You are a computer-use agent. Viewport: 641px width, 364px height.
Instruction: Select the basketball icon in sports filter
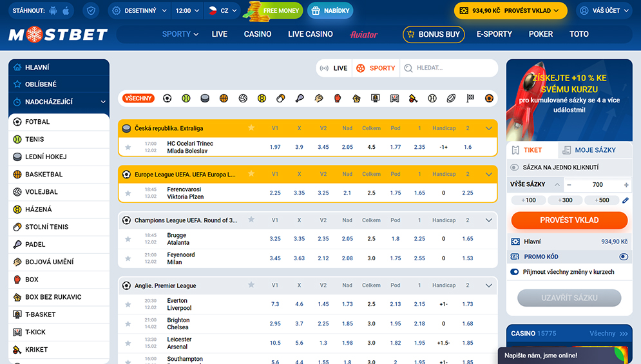224,99
